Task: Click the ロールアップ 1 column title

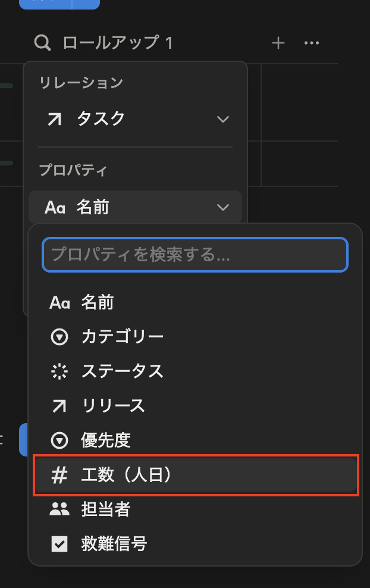Action: (117, 43)
